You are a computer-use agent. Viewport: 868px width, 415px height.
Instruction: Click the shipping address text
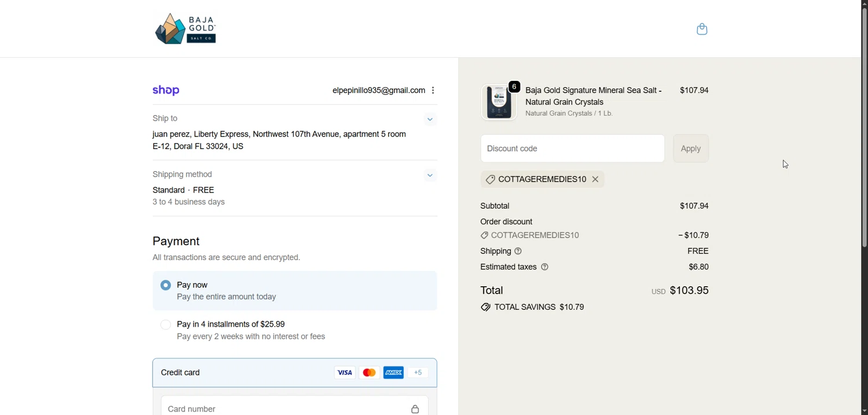[279, 140]
